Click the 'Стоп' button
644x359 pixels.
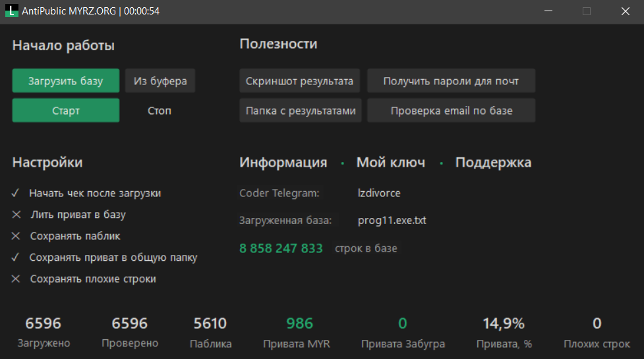tap(160, 111)
